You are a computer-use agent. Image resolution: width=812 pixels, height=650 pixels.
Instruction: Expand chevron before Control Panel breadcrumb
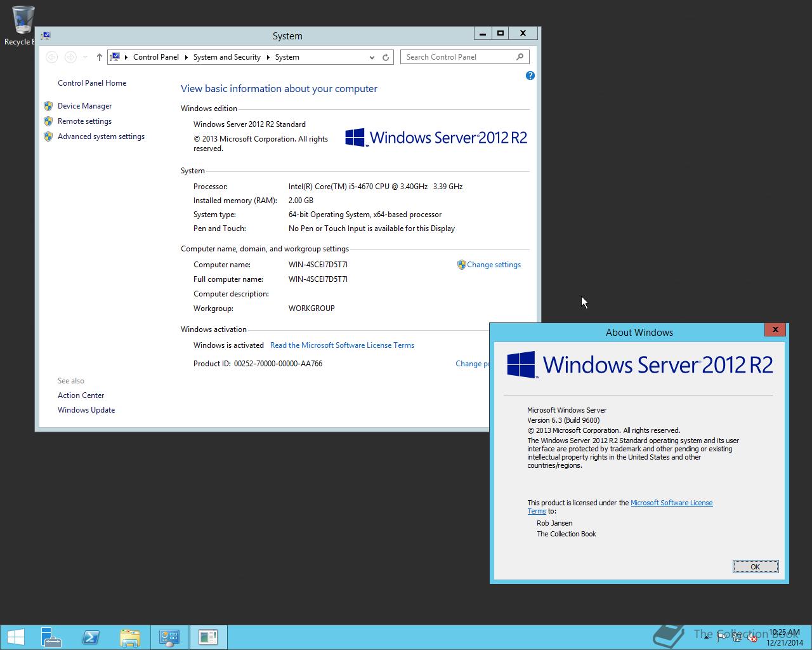125,57
